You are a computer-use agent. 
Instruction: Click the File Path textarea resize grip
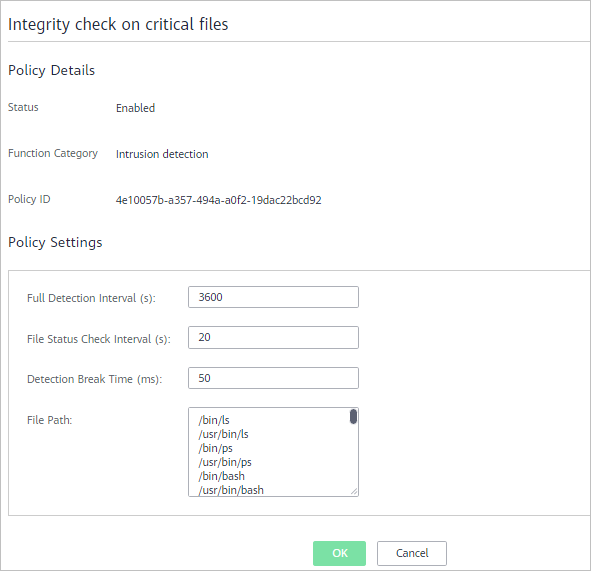point(354,491)
